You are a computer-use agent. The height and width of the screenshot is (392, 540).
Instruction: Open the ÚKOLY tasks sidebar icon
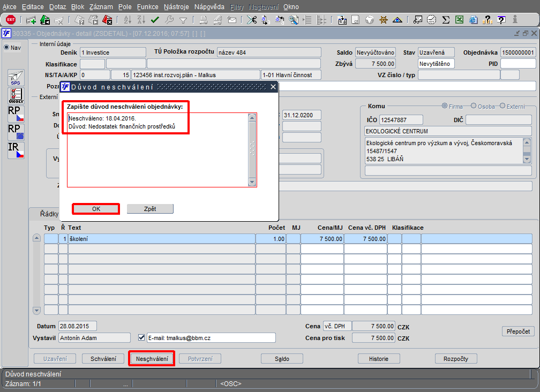pyautogui.click(x=16, y=96)
